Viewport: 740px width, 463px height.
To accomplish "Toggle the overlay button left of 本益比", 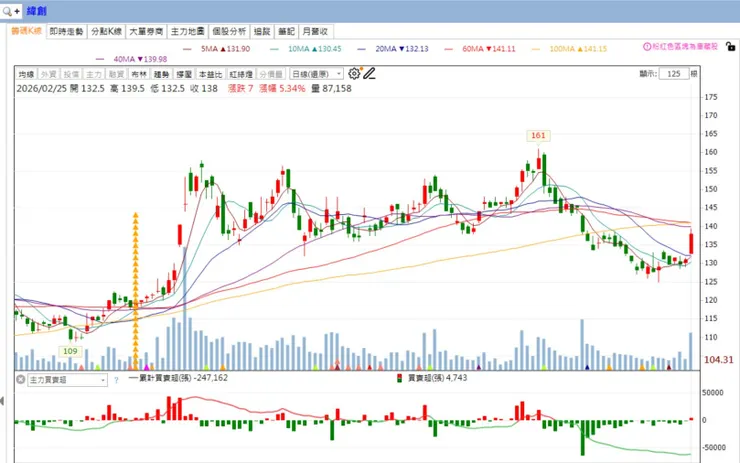I will click(x=184, y=75).
